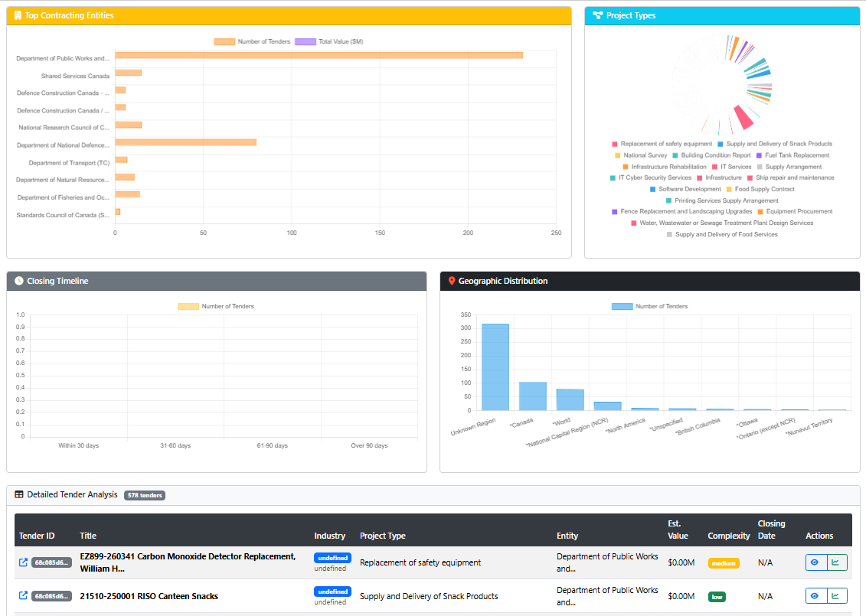Open chart analysis icon for Carbon Monoxide tender

tap(836, 562)
